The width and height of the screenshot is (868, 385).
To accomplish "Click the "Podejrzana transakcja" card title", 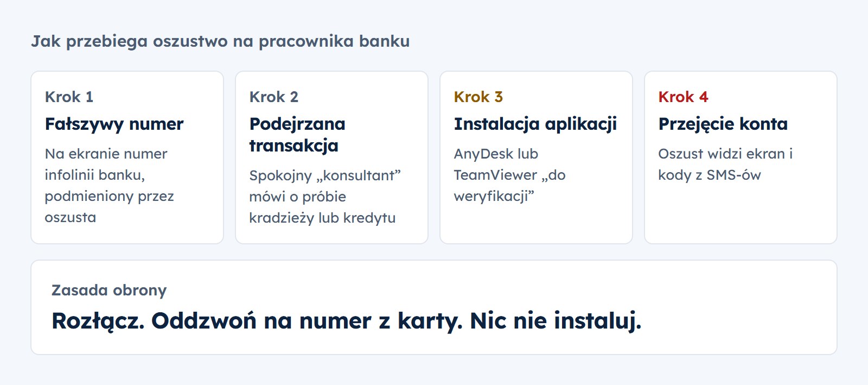I will [x=297, y=135].
